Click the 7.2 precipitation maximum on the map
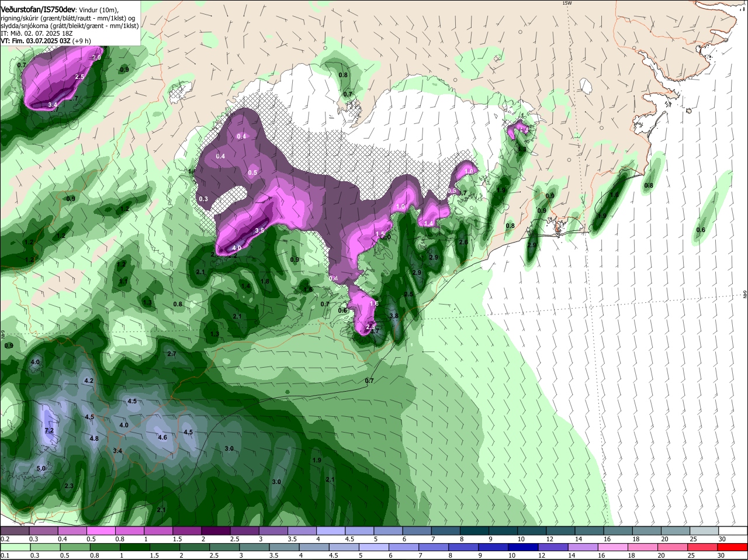Image resolution: width=748 pixels, height=560 pixels. (49, 431)
